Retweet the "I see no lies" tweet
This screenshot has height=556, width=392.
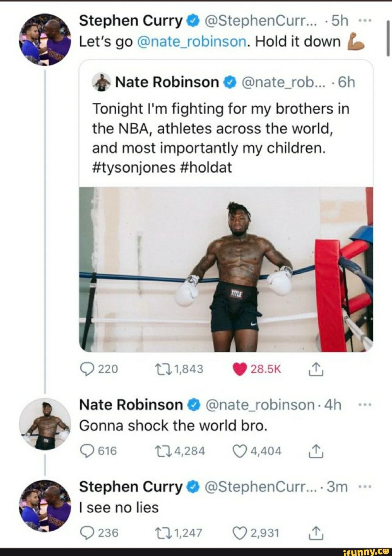point(159,533)
